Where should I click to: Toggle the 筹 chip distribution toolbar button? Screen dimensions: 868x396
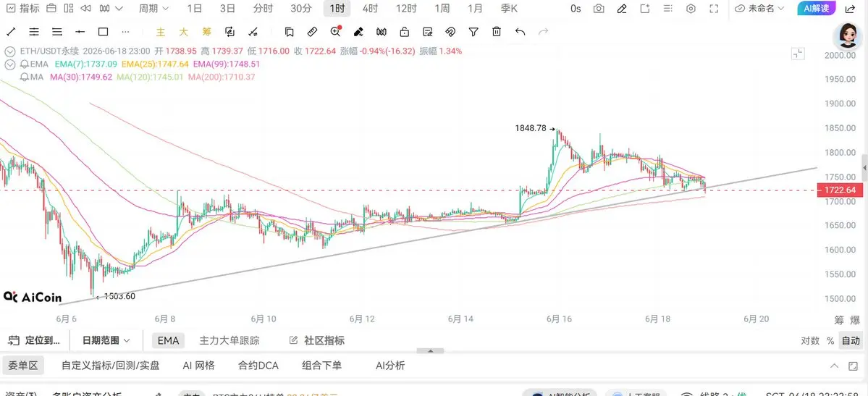[206, 32]
